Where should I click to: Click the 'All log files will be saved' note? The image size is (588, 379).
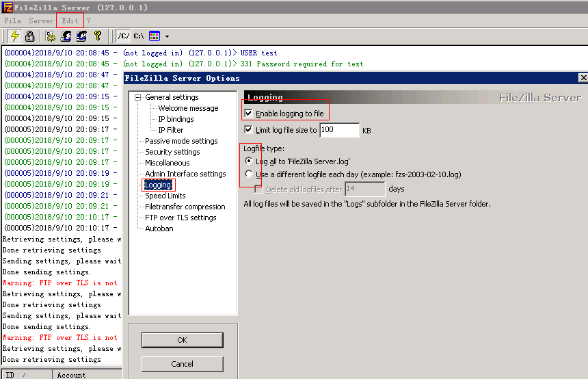pyautogui.click(x=367, y=204)
